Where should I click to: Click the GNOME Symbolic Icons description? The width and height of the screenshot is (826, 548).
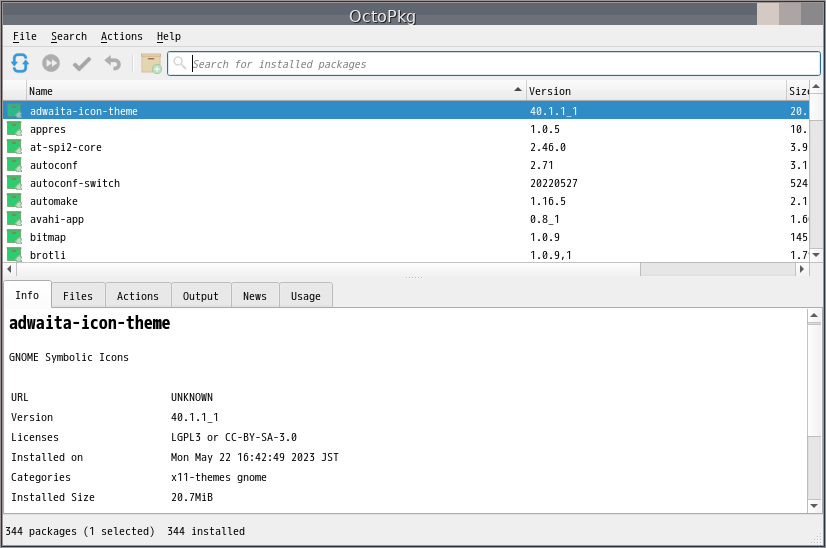pos(69,357)
